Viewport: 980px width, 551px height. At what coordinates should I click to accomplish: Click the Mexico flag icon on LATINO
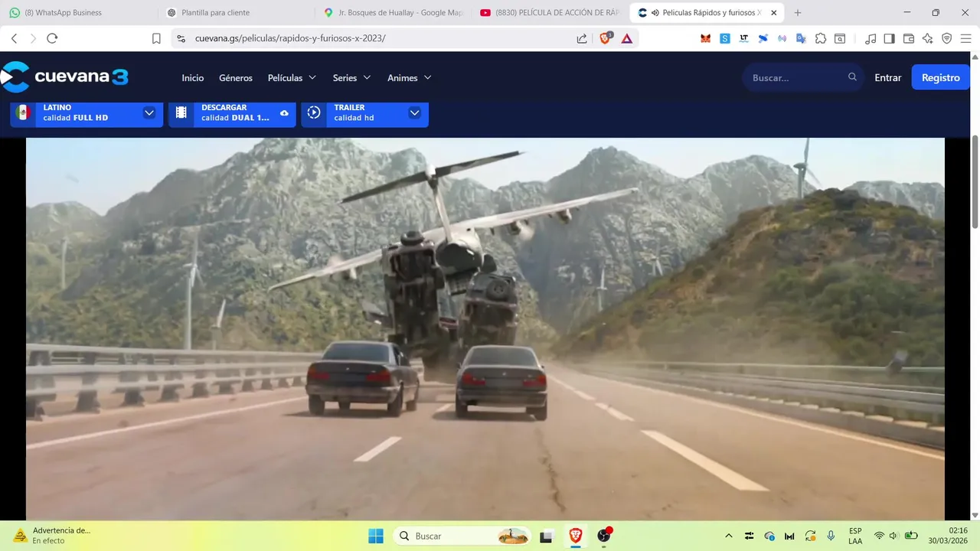[23, 112]
